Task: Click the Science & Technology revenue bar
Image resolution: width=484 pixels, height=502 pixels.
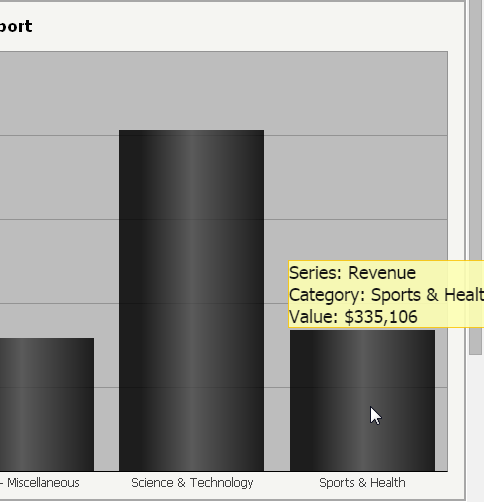Action: 191,300
